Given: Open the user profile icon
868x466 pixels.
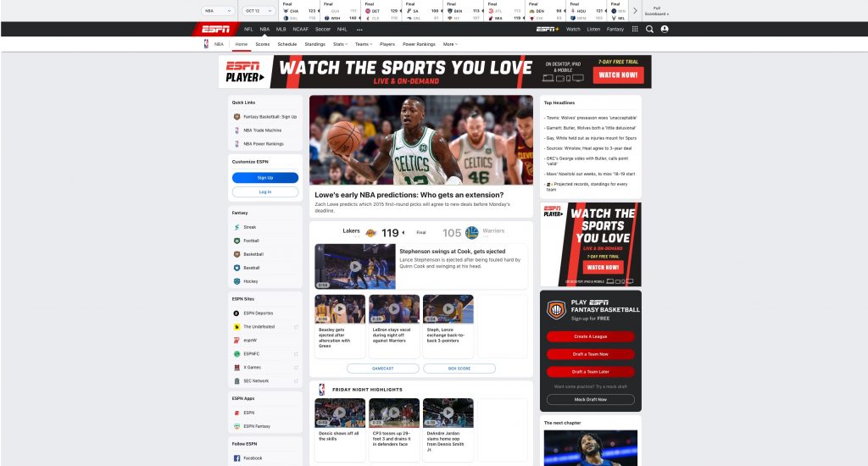Looking at the screenshot, I should click(665, 29).
